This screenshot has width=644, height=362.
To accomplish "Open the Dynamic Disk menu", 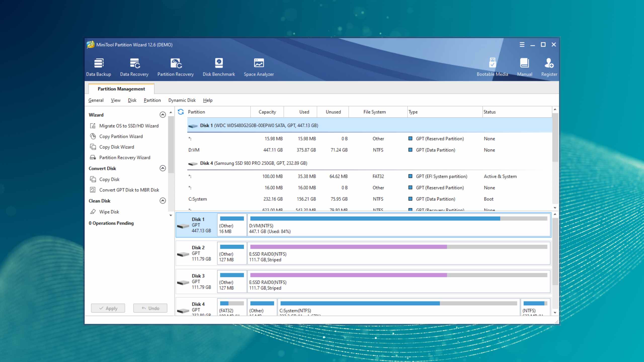I will coord(182,100).
